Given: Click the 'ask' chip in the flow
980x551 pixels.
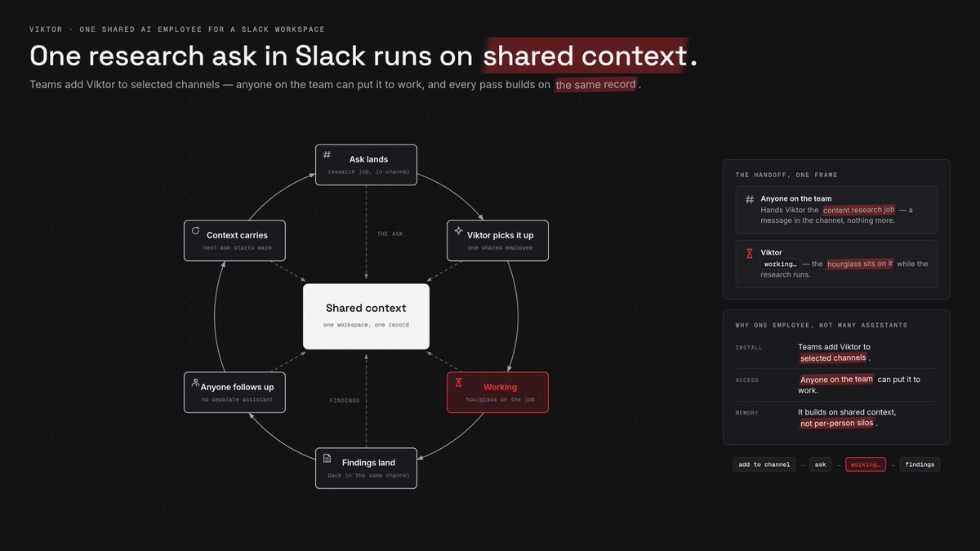Looking at the screenshot, I should [x=820, y=464].
